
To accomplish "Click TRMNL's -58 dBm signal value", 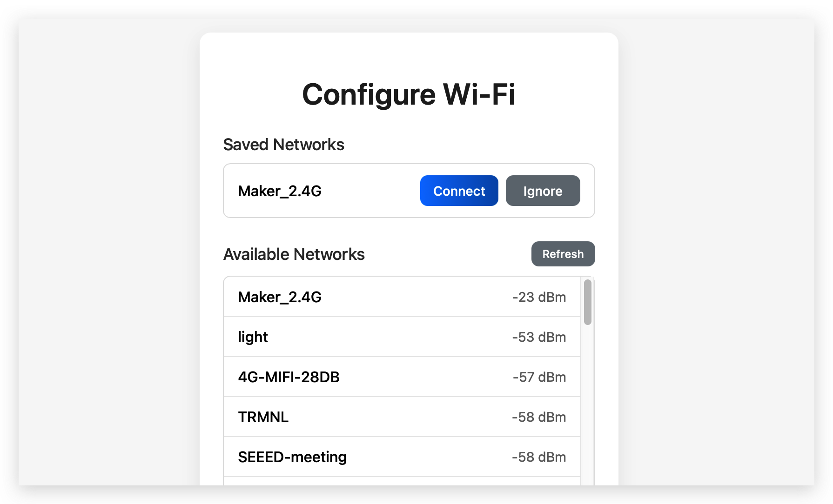I will 539,417.
